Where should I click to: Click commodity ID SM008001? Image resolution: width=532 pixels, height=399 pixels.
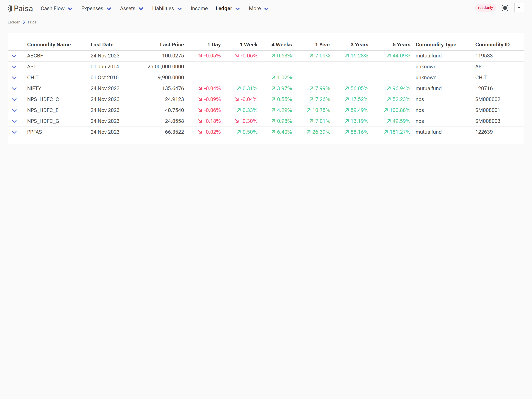pyautogui.click(x=488, y=110)
